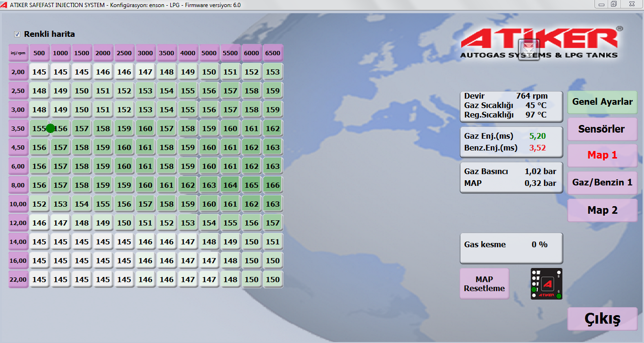The image size is (644, 343).
Task: Select the 22,00 injection row header
Action: pyautogui.click(x=18, y=279)
